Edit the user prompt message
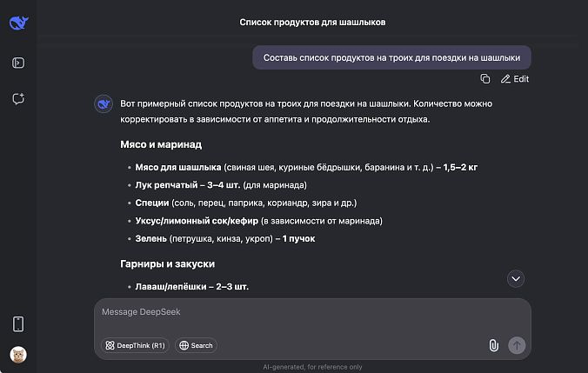The width and height of the screenshot is (588, 373). [x=515, y=79]
